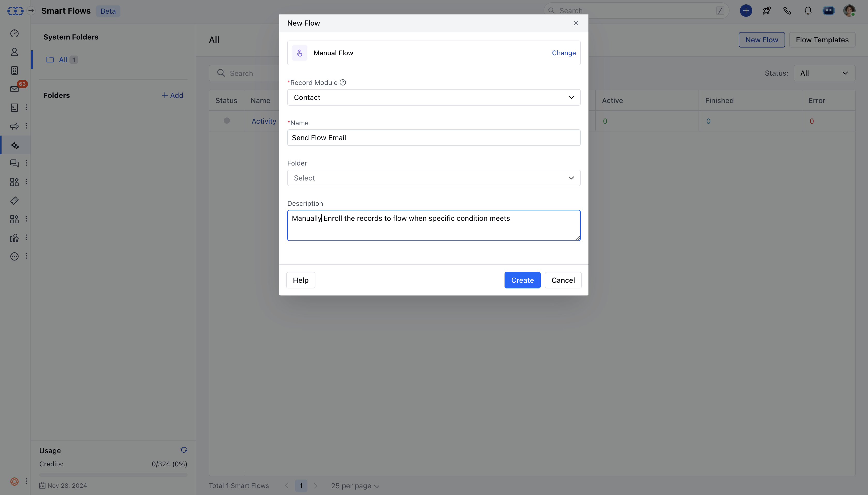
Task: Click the Record Module help icon
Action: [x=343, y=83]
